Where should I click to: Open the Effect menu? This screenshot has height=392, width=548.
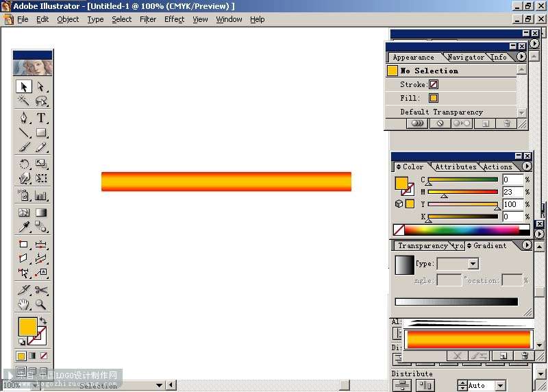point(174,19)
